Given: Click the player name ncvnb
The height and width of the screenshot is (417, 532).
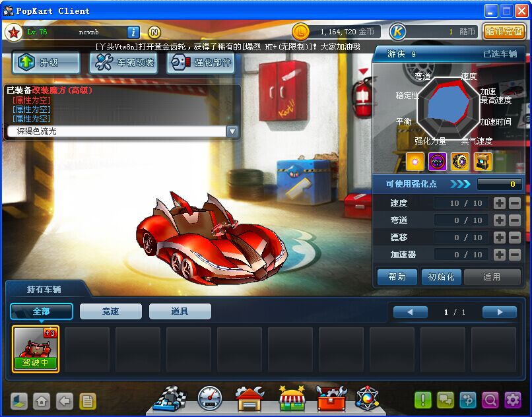Looking at the screenshot, I should 88,32.
